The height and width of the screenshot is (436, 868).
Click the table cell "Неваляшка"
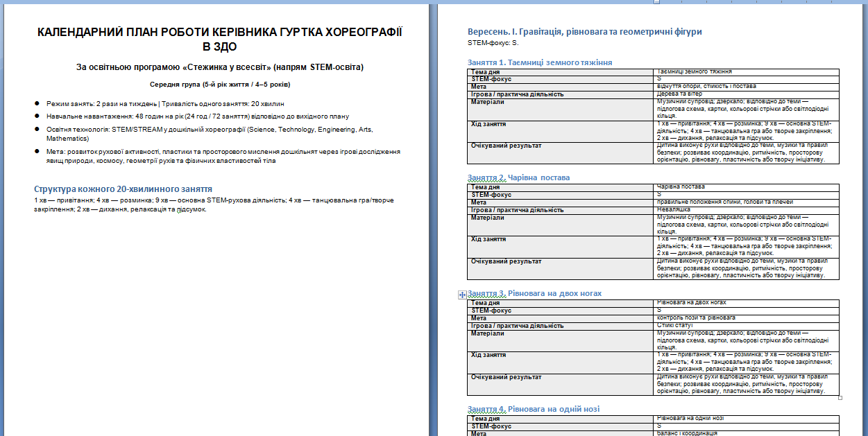tap(747, 210)
